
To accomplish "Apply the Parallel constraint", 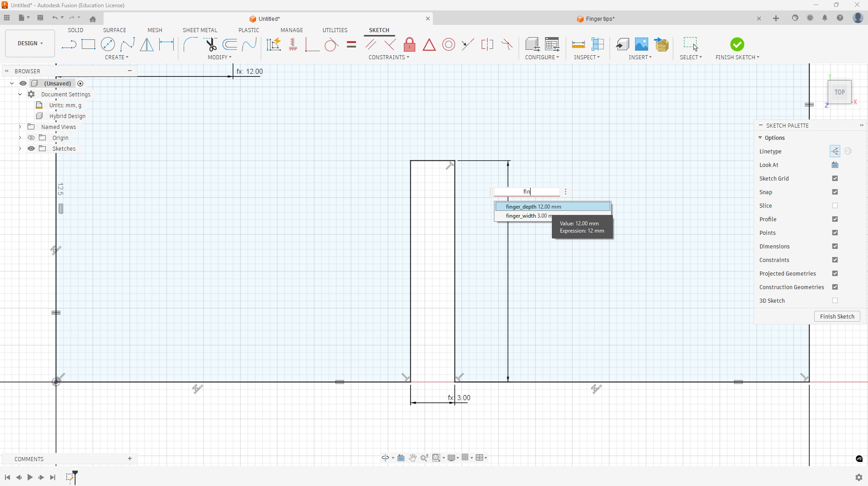I will (x=371, y=44).
